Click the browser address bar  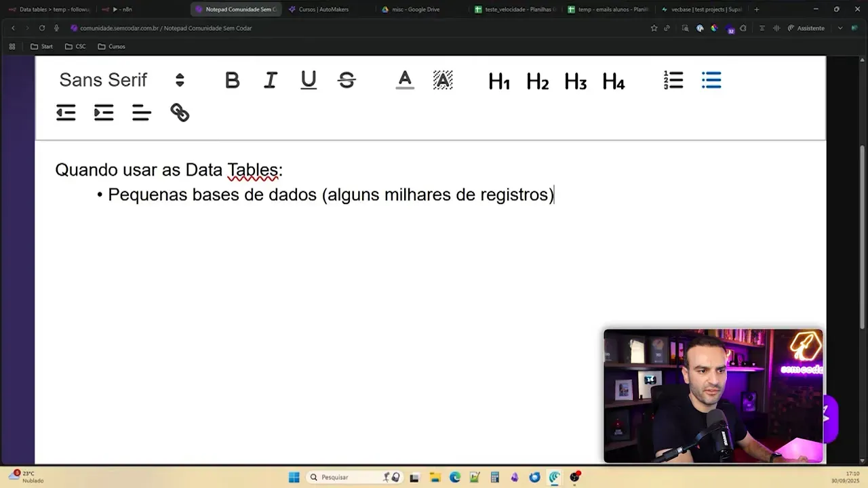coord(203,28)
